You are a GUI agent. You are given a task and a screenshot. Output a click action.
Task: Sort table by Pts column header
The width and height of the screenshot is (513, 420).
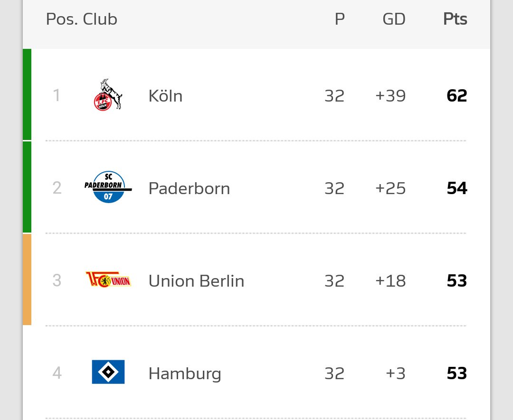455,19
